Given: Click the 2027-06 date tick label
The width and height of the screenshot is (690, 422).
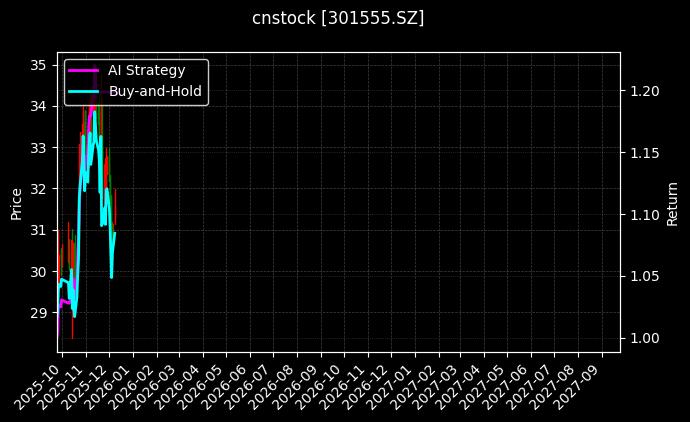Looking at the screenshot, I should (x=507, y=388).
